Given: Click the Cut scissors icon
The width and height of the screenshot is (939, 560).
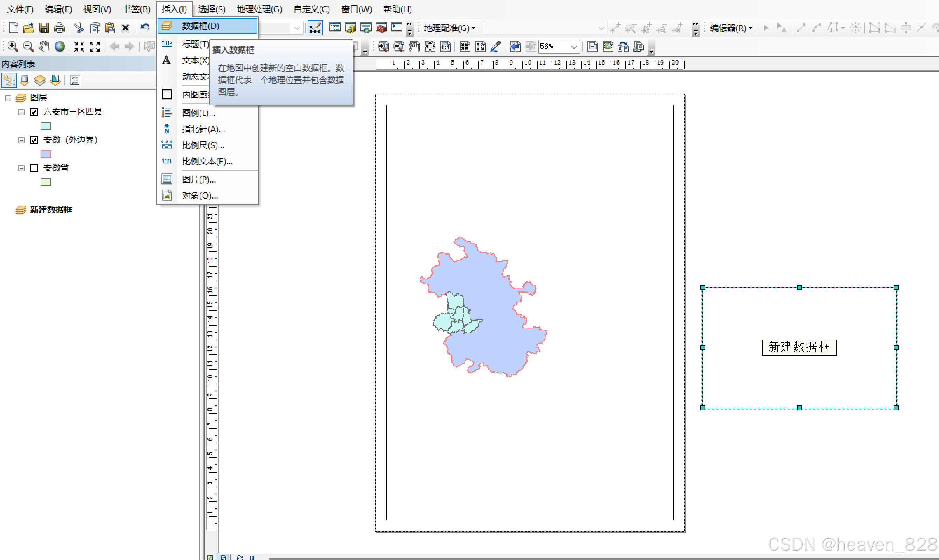Looking at the screenshot, I should pyautogui.click(x=79, y=28).
